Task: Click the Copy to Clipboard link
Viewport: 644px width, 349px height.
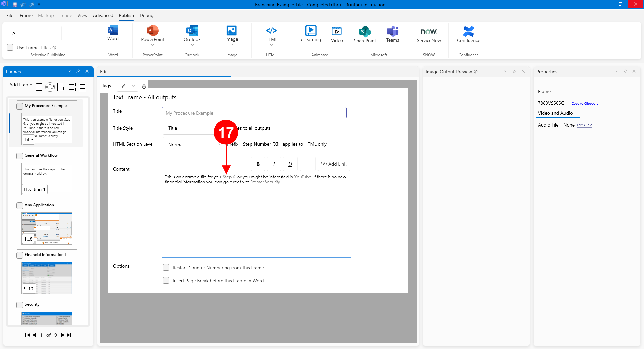Action: [x=585, y=104]
